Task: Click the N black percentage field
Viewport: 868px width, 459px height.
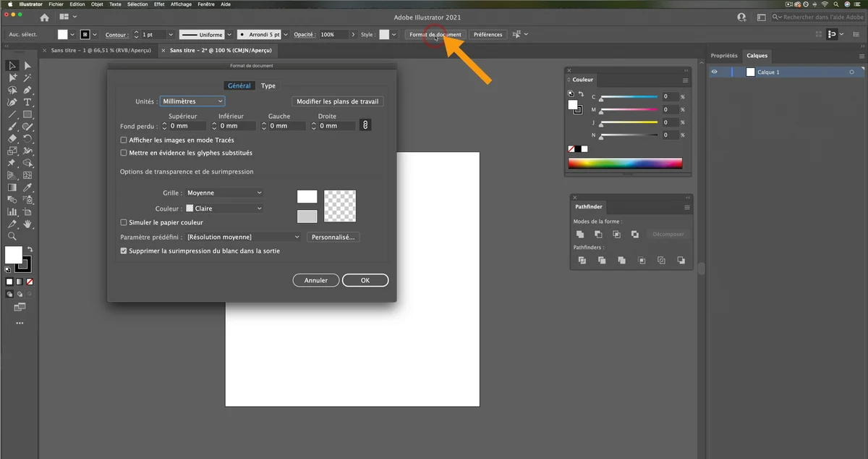Action: pyautogui.click(x=670, y=135)
